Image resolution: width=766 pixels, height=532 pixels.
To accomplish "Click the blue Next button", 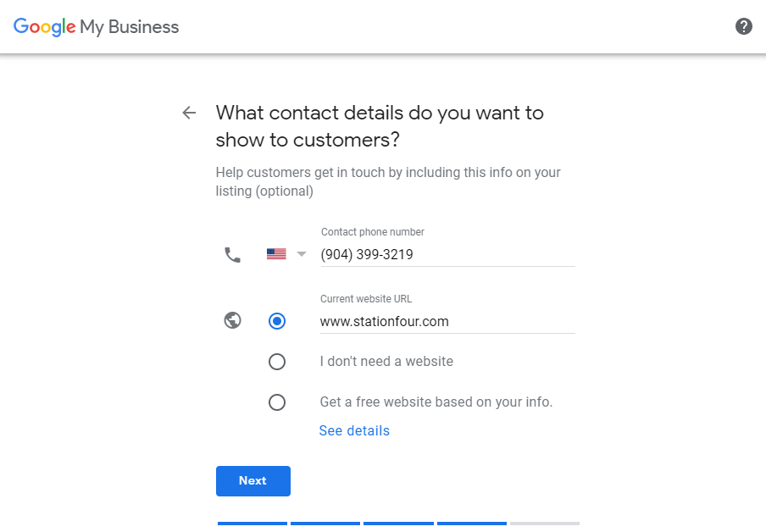I will point(253,481).
